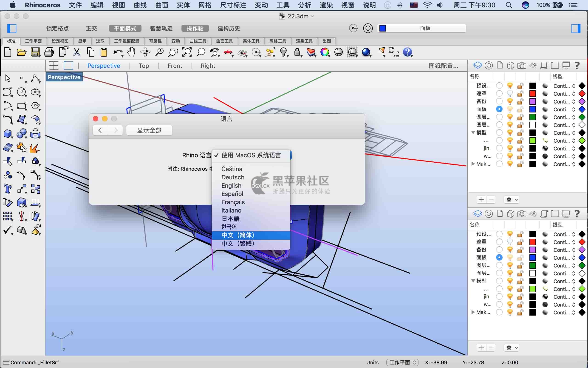The height and width of the screenshot is (368, 588).
Task: Toggle the right sidebar visibility icon
Action: pos(576,29)
